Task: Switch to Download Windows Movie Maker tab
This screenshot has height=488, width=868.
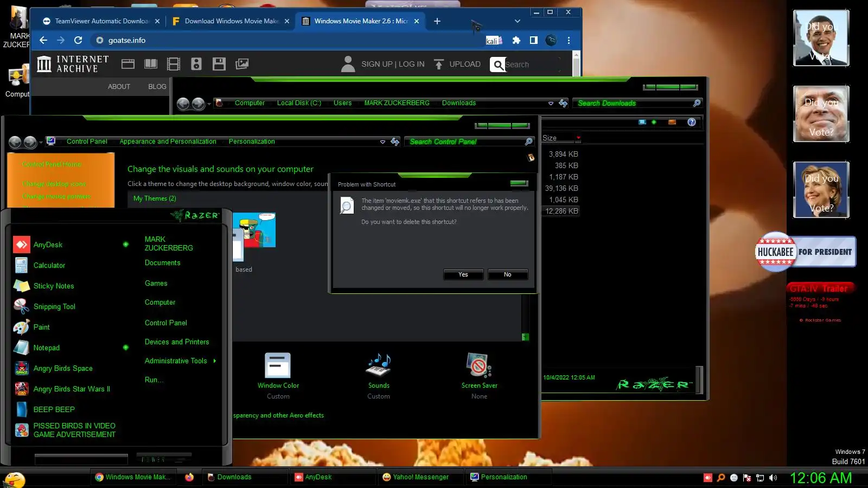Action: click(231, 21)
